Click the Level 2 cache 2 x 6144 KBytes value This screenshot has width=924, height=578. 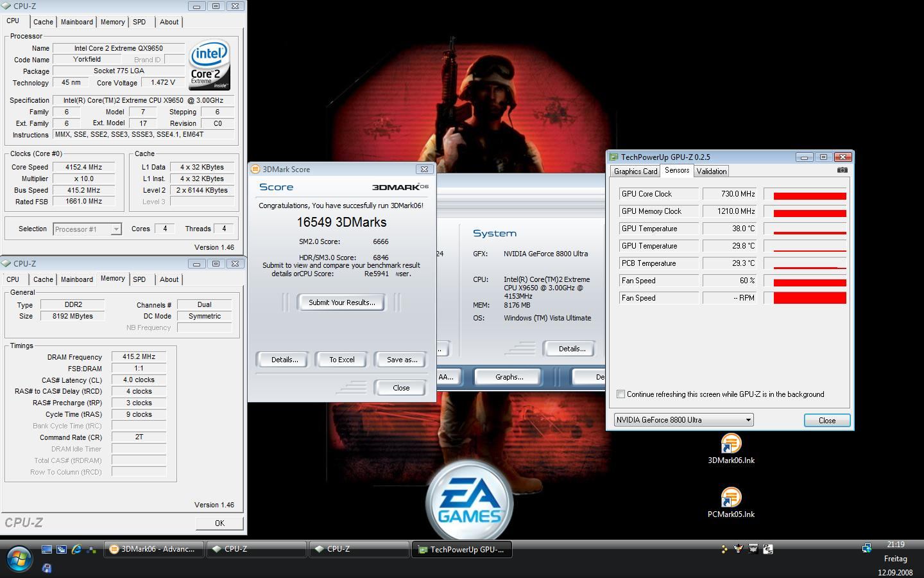[202, 190]
